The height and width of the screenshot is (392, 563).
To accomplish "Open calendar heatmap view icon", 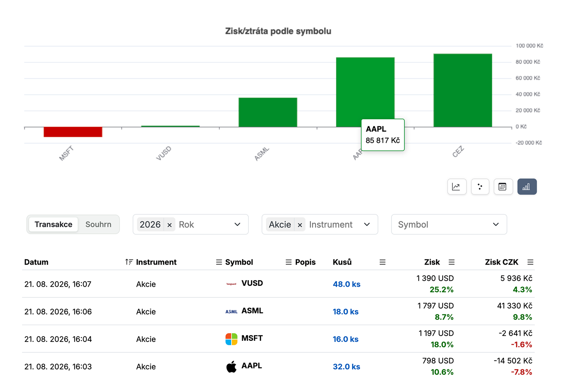I will coord(503,187).
